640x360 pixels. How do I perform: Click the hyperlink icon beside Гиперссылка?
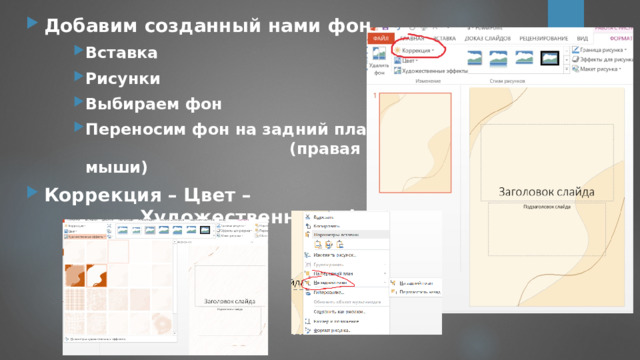[x=308, y=293]
